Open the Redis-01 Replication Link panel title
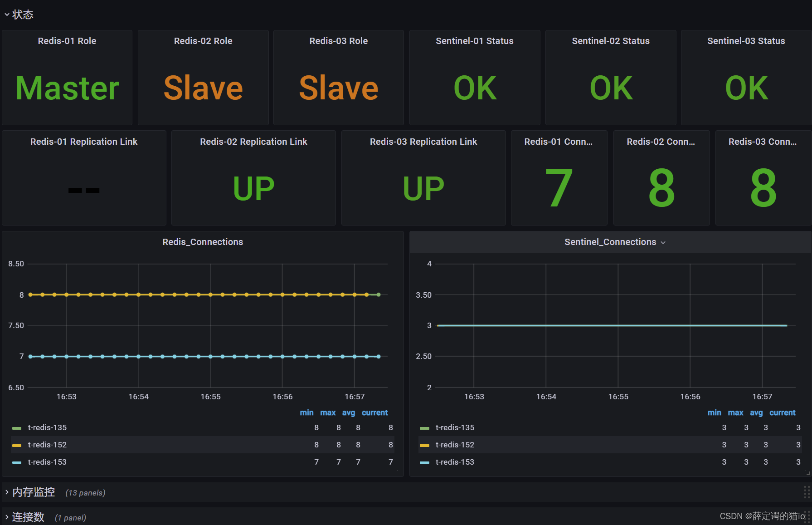This screenshot has height=525, width=812. pyautogui.click(x=84, y=142)
